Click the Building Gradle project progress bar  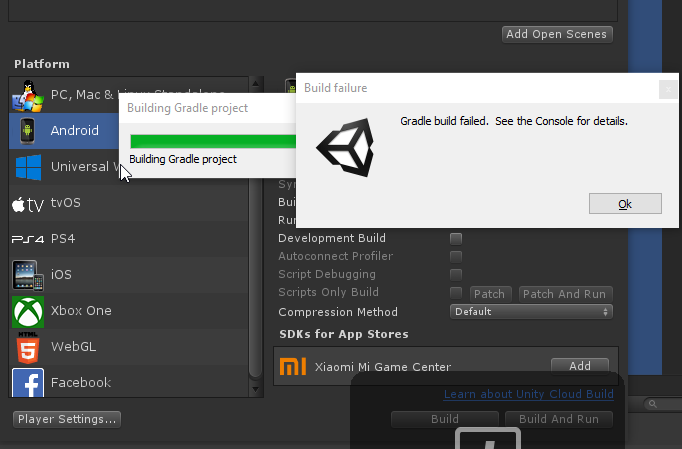[213, 141]
